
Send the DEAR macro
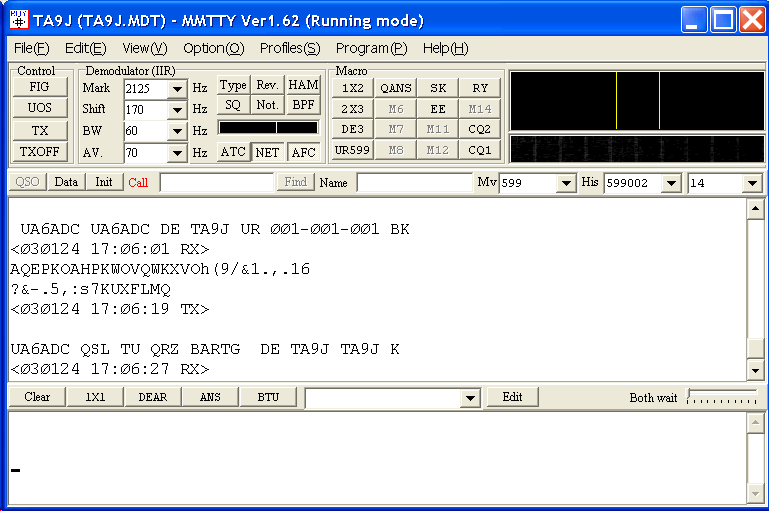point(153,397)
